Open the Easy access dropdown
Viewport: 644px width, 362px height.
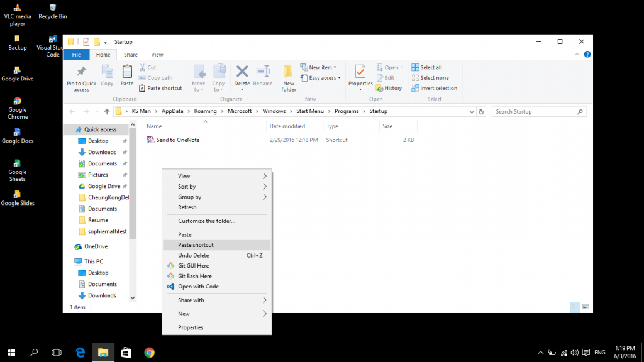click(x=325, y=78)
